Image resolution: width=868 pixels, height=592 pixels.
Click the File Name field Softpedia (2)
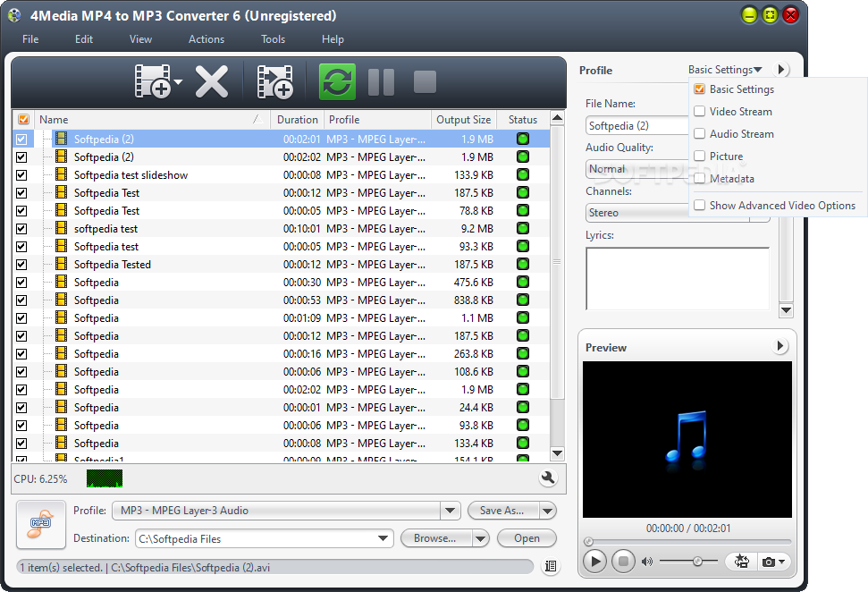(637, 126)
